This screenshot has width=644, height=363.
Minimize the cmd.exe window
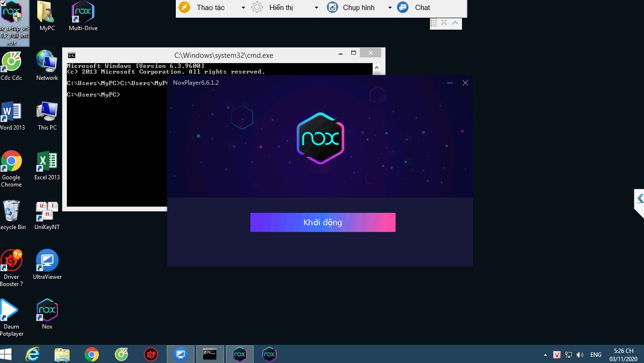tap(340, 53)
